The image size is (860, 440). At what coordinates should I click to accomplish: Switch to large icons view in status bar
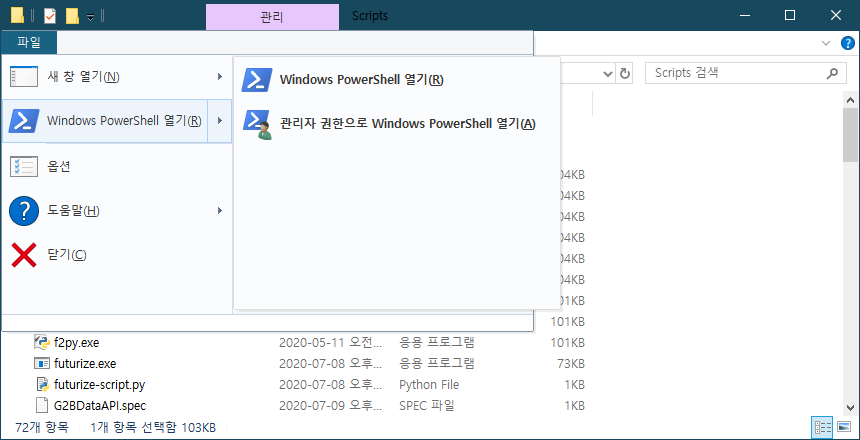[x=844, y=427]
